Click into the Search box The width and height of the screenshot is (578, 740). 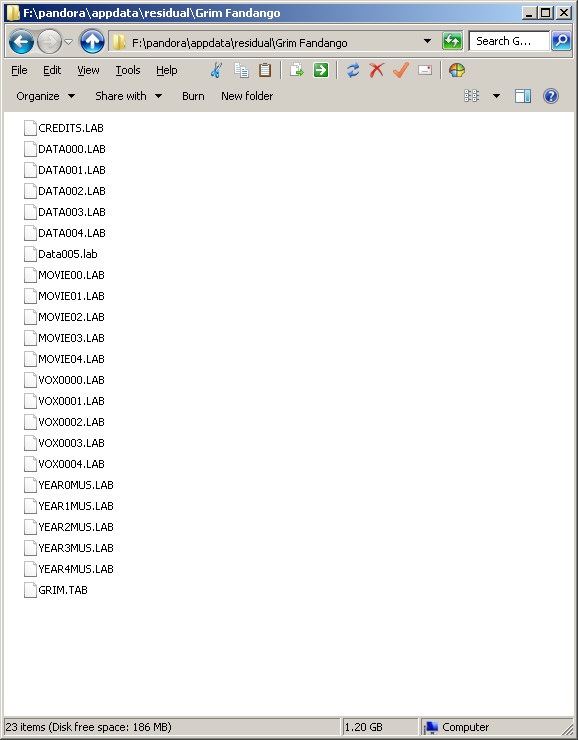[x=509, y=41]
